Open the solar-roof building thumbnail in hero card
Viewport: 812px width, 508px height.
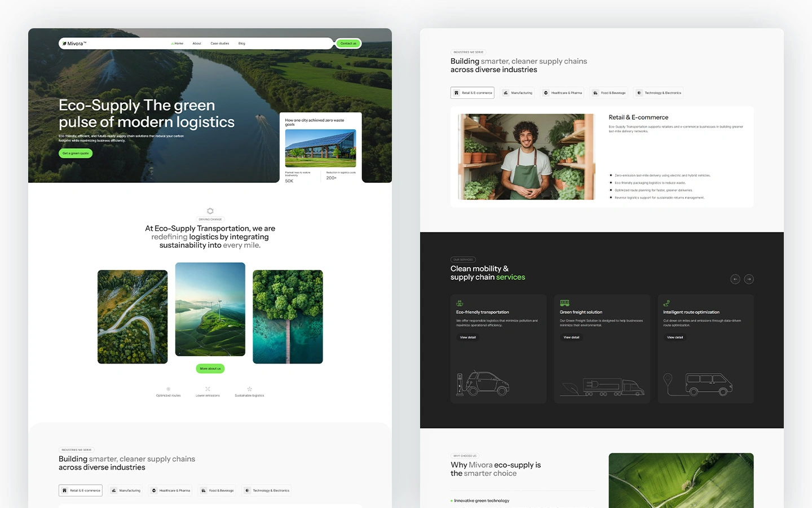tap(320, 148)
